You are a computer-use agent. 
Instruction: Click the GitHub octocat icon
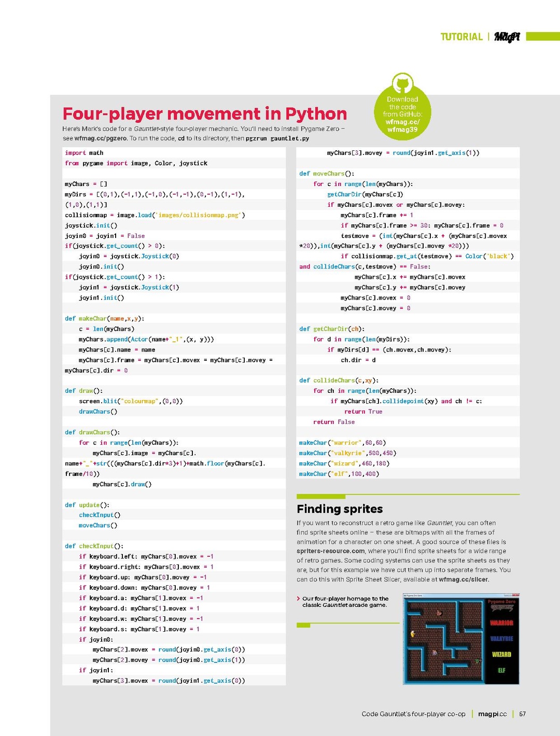point(402,84)
